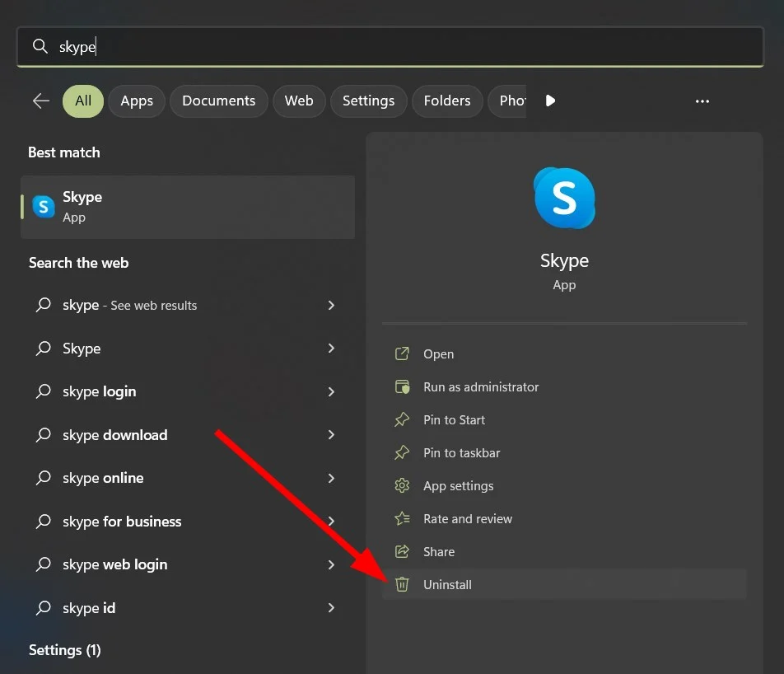Expand the 'skype login' web suggestion chevron
This screenshot has width=784, height=674.
point(331,391)
